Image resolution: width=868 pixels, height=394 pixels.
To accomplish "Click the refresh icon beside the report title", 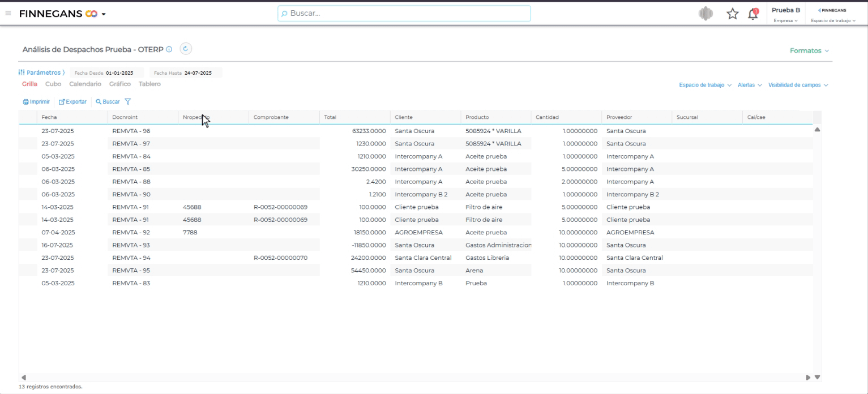I will click(x=186, y=49).
